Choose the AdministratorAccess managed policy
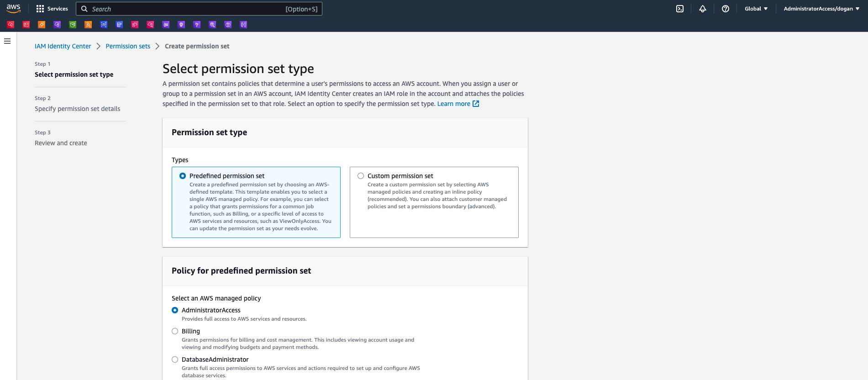Image resolution: width=868 pixels, height=380 pixels. tap(175, 310)
